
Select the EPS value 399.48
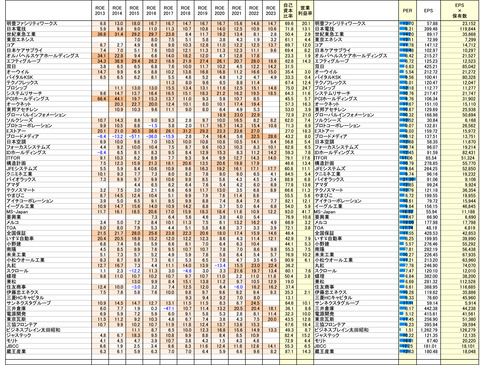[432, 29]
